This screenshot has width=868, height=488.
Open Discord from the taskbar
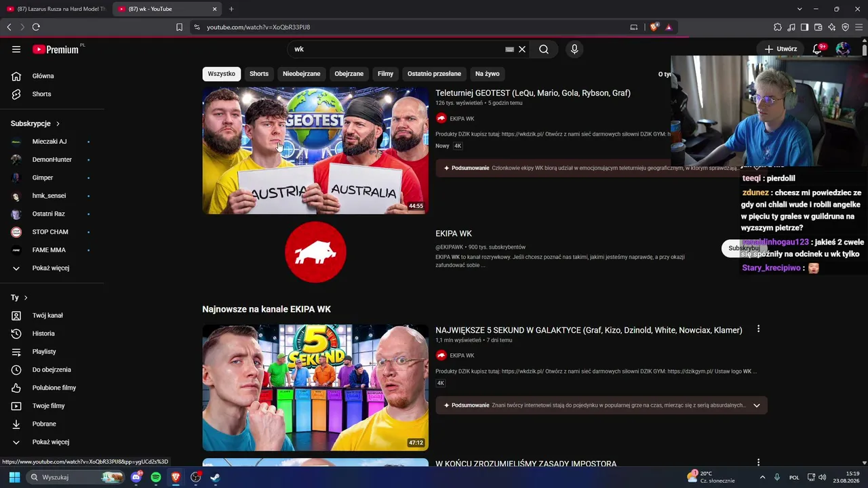pos(136,477)
